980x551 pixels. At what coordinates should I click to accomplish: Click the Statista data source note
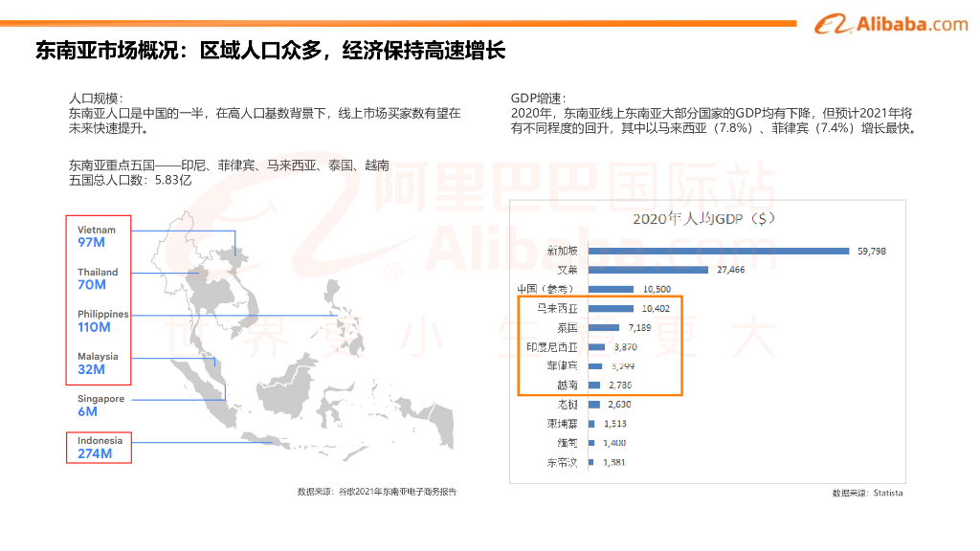[x=867, y=493]
